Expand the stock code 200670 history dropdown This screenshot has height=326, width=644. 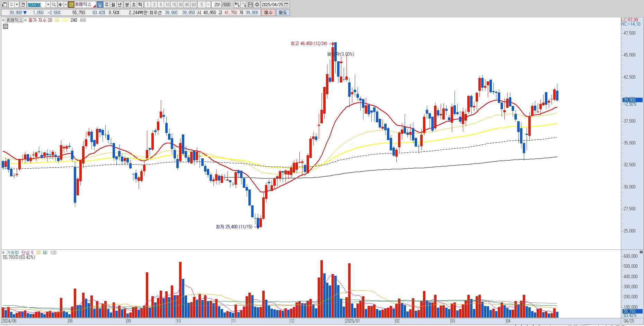[x=48, y=5]
